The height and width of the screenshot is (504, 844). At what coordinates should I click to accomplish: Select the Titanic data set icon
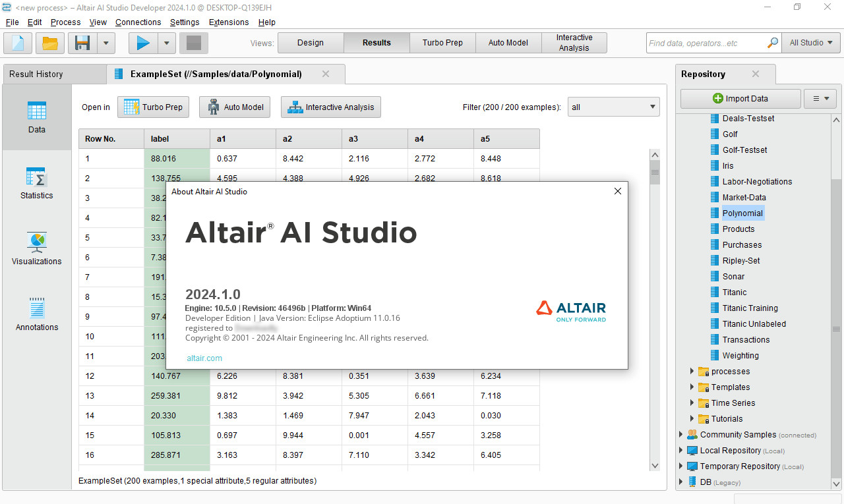pos(715,293)
